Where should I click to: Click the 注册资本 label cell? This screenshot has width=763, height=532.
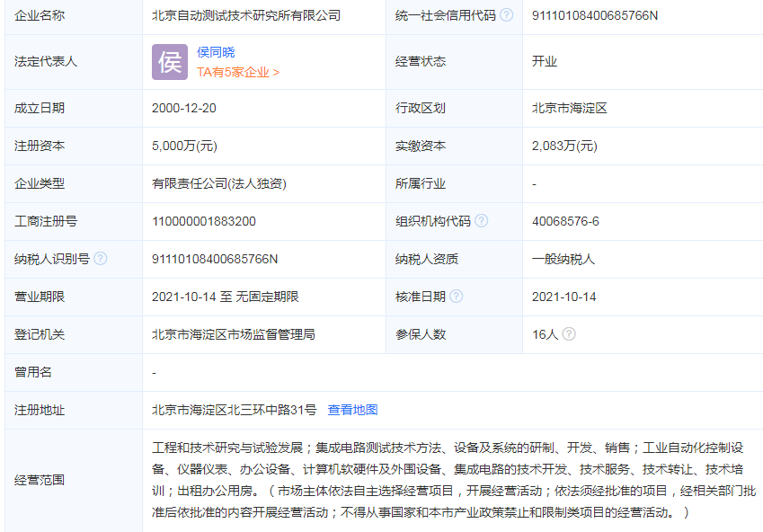coord(74,146)
